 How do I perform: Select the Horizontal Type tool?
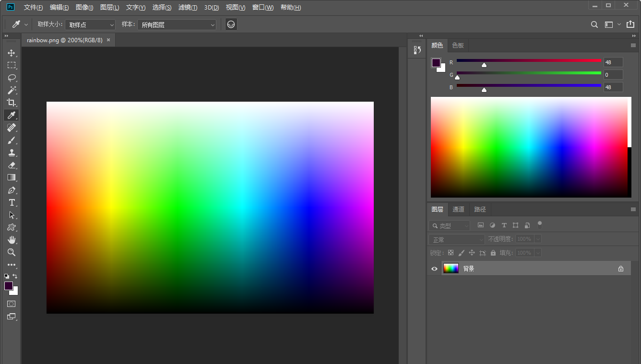click(x=12, y=202)
